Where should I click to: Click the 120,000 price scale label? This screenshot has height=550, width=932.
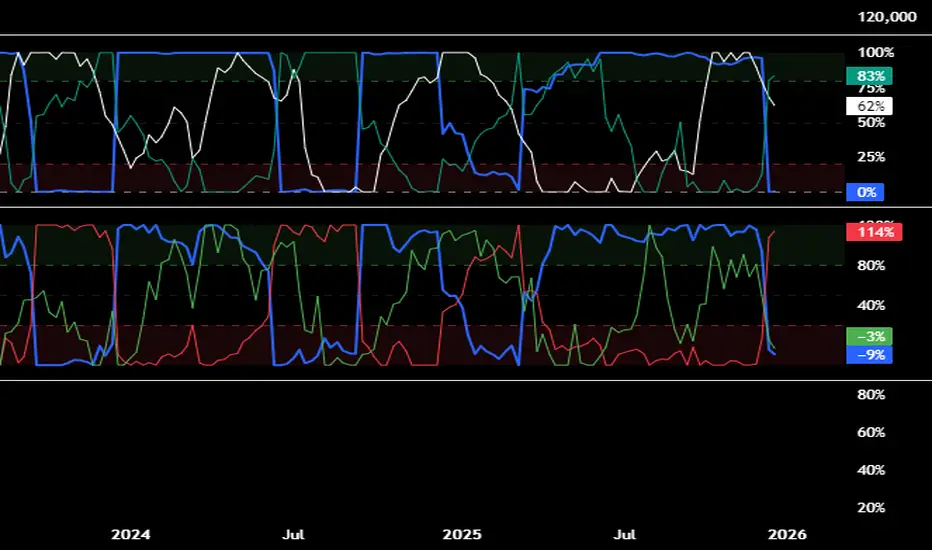(887, 17)
